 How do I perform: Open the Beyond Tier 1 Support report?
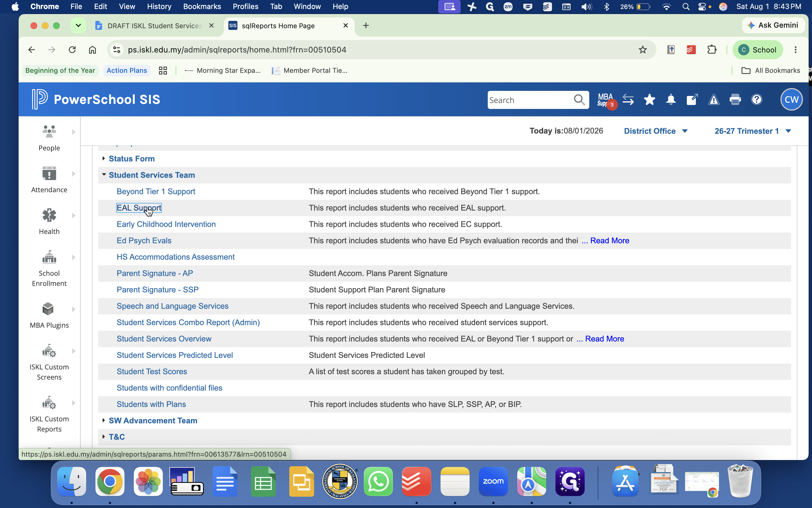[156, 192]
